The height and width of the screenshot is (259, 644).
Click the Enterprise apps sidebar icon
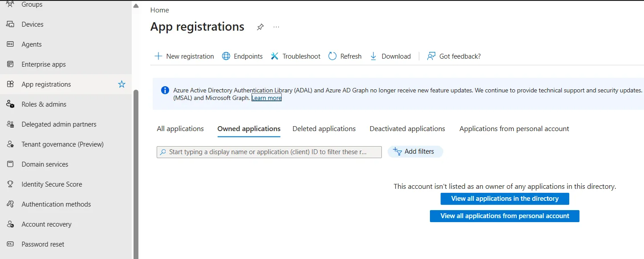(x=10, y=64)
